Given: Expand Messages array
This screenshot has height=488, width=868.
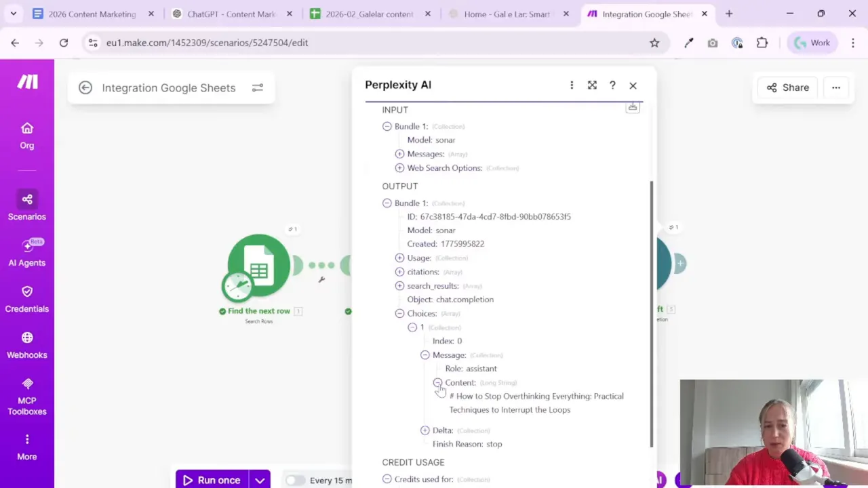Looking at the screenshot, I should pyautogui.click(x=399, y=154).
